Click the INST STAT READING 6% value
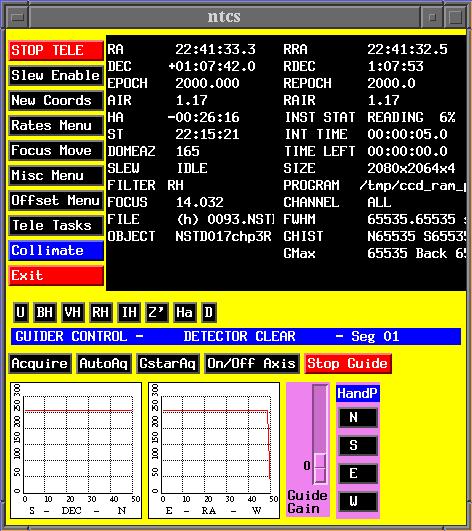The height and width of the screenshot is (531, 472). 411,118
